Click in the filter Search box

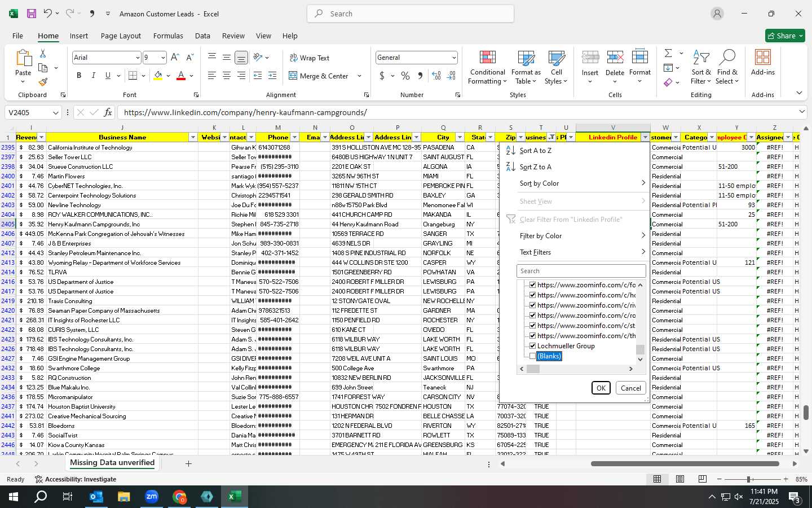click(581, 271)
